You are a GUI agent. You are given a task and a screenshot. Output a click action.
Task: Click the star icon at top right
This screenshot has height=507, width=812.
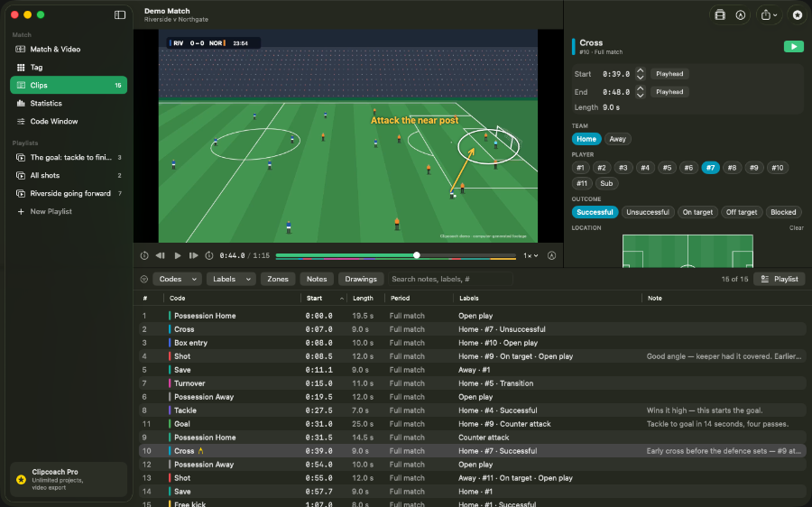tap(798, 15)
